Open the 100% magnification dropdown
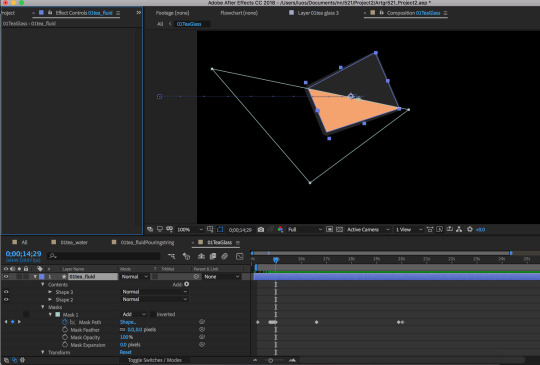540x365 pixels. click(190, 229)
